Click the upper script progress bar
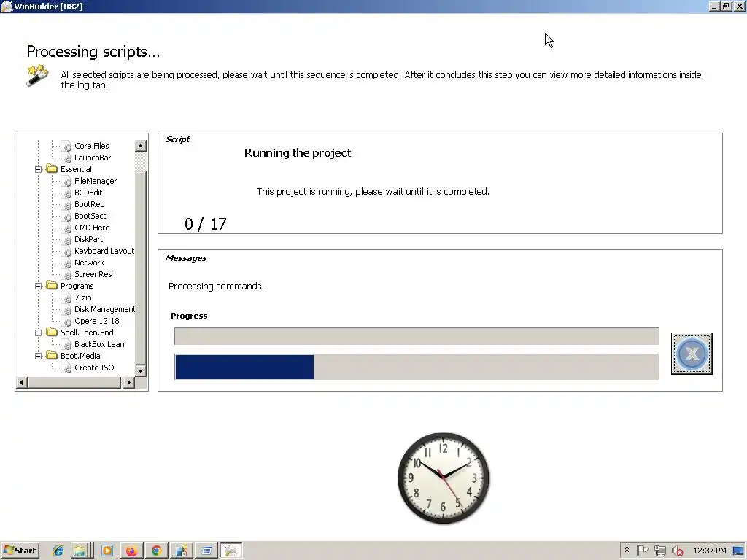This screenshot has width=747, height=560. (417, 336)
